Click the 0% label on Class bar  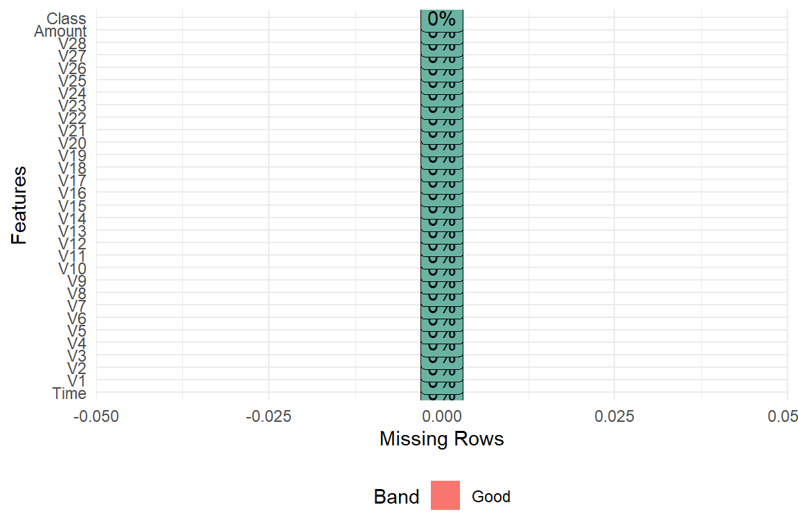[x=441, y=19]
